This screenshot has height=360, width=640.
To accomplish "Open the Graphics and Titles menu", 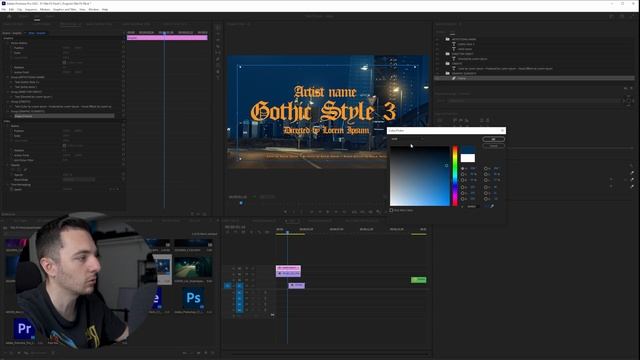I will [x=64, y=9].
